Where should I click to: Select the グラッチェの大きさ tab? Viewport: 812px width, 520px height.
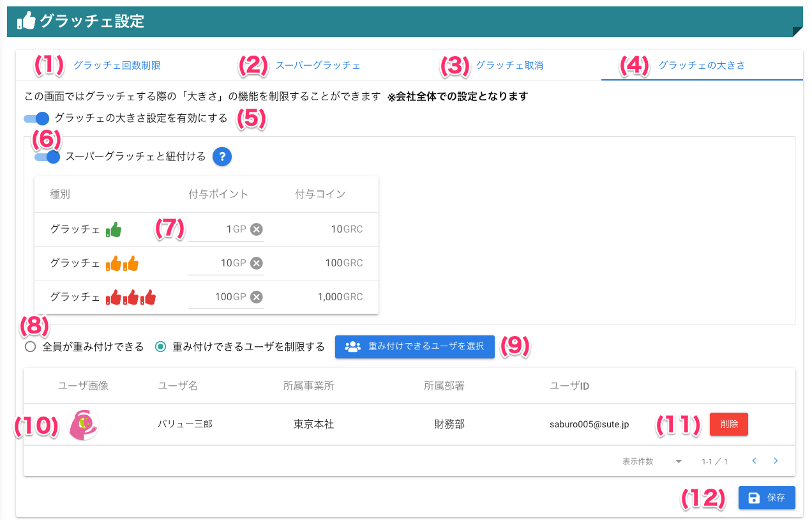click(702, 65)
